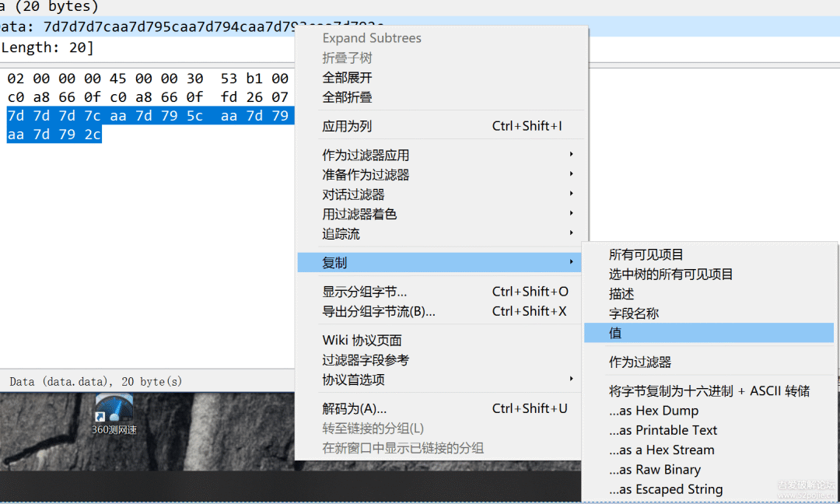The image size is (840, 504).
Task: Choose 解码为(A)... menu entry
Action: pyautogui.click(x=439, y=408)
